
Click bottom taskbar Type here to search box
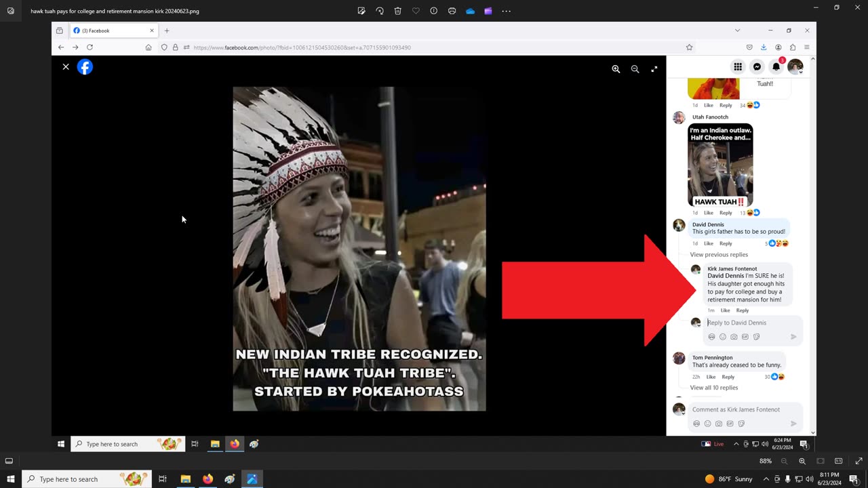tap(86, 479)
